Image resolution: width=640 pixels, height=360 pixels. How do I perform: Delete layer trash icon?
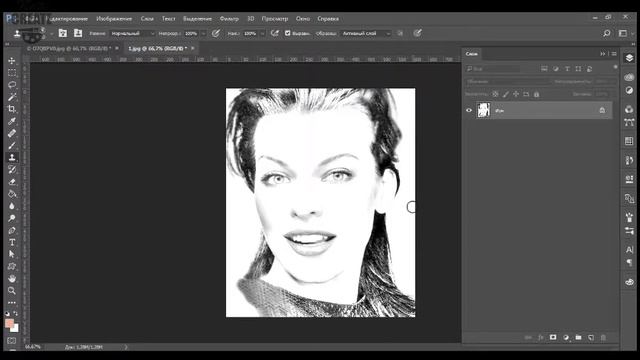(x=603, y=338)
